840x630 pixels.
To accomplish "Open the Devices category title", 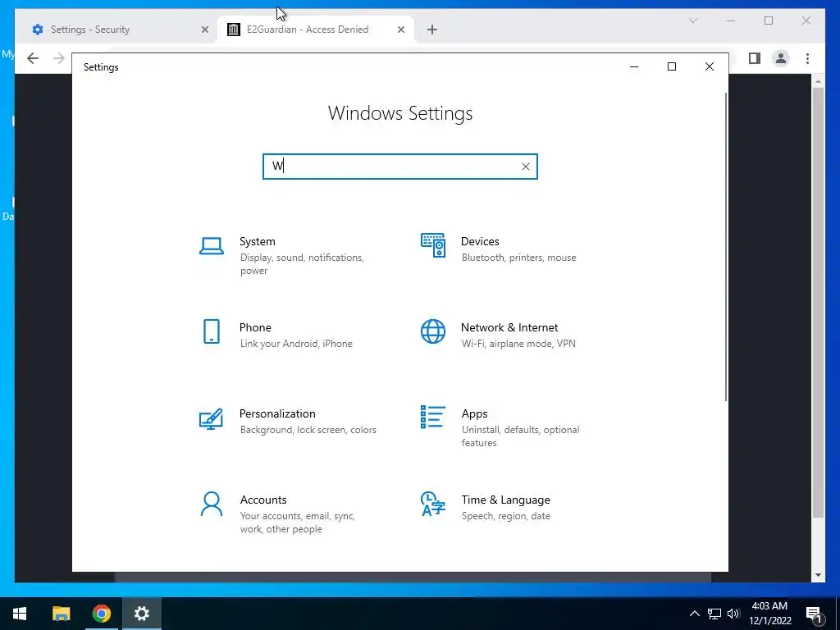I will 480,242.
